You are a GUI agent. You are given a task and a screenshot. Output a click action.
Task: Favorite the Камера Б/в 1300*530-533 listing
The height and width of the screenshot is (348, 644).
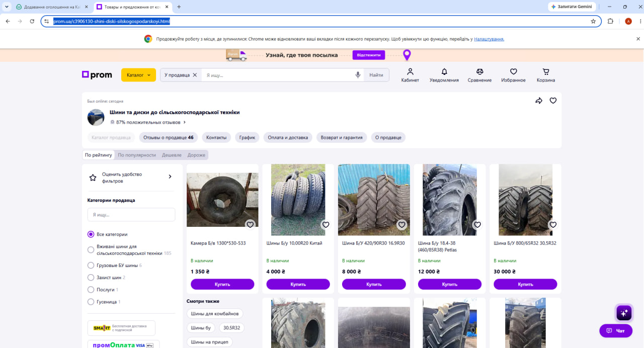click(x=250, y=225)
